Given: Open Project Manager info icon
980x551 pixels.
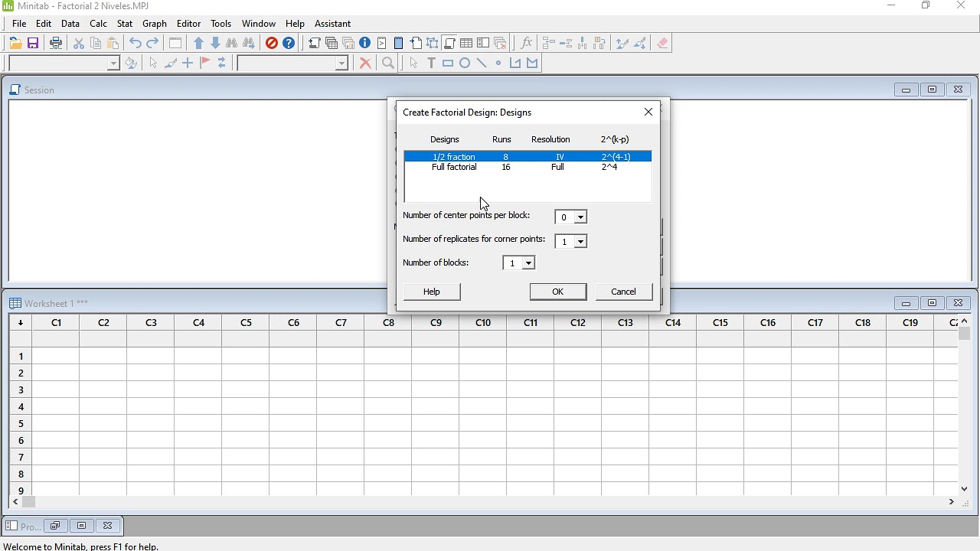Looking at the screenshot, I should 365,44.
